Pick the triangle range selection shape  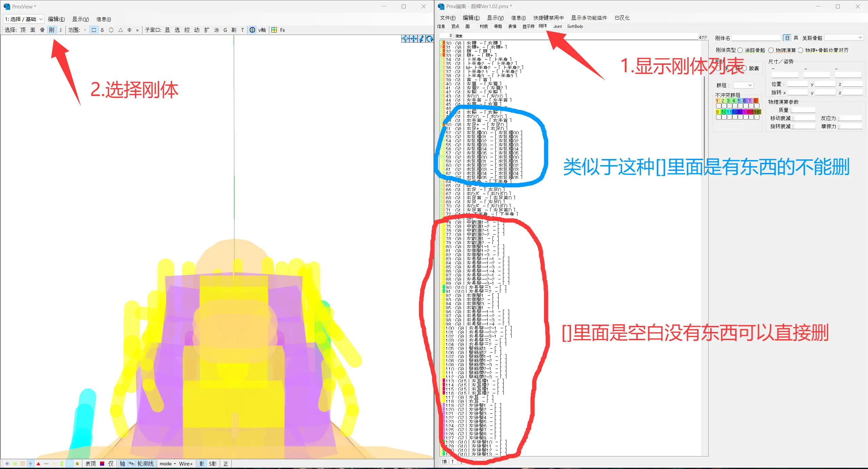[x=120, y=30]
